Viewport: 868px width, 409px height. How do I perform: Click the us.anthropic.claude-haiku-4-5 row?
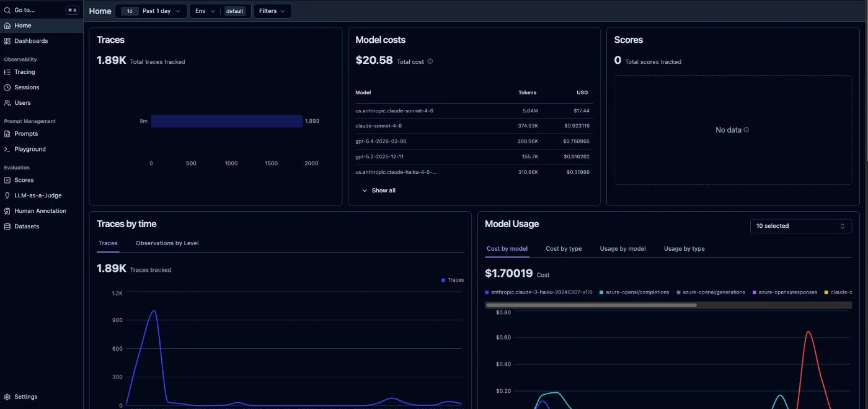click(474, 172)
